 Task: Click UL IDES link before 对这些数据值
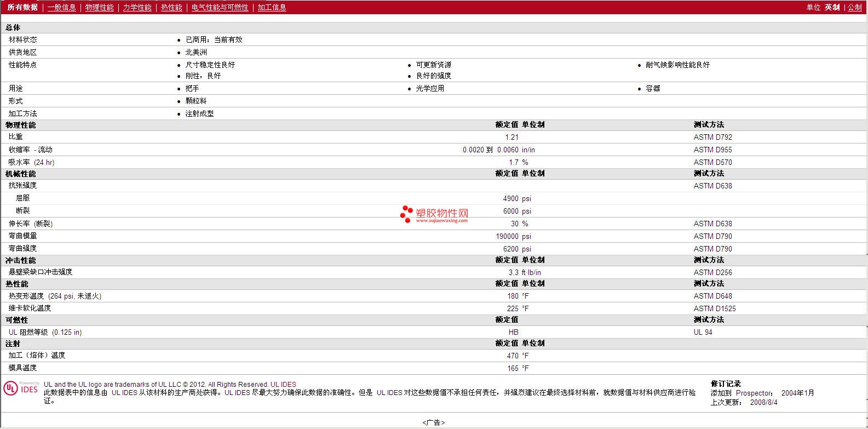pos(389,392)
